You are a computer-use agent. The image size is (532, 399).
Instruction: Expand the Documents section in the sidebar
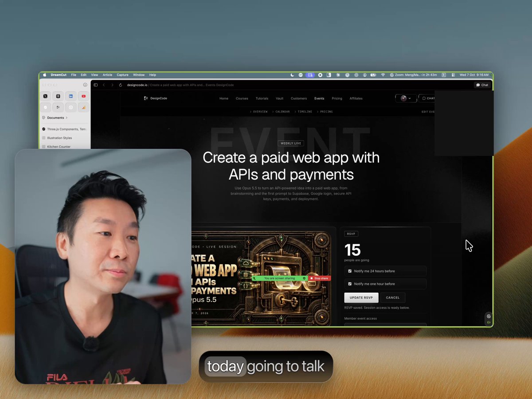tap(55, 117)
